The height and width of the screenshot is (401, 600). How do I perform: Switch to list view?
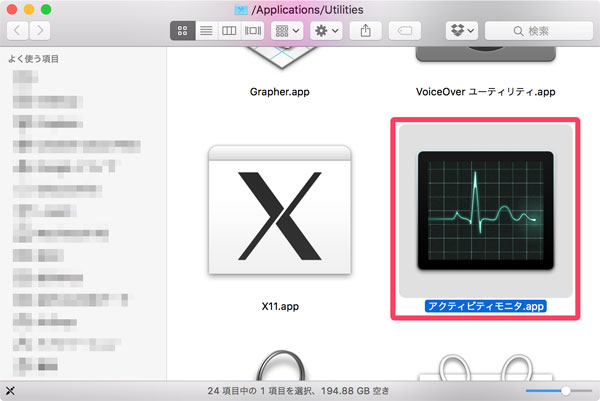tap(206, 31)
